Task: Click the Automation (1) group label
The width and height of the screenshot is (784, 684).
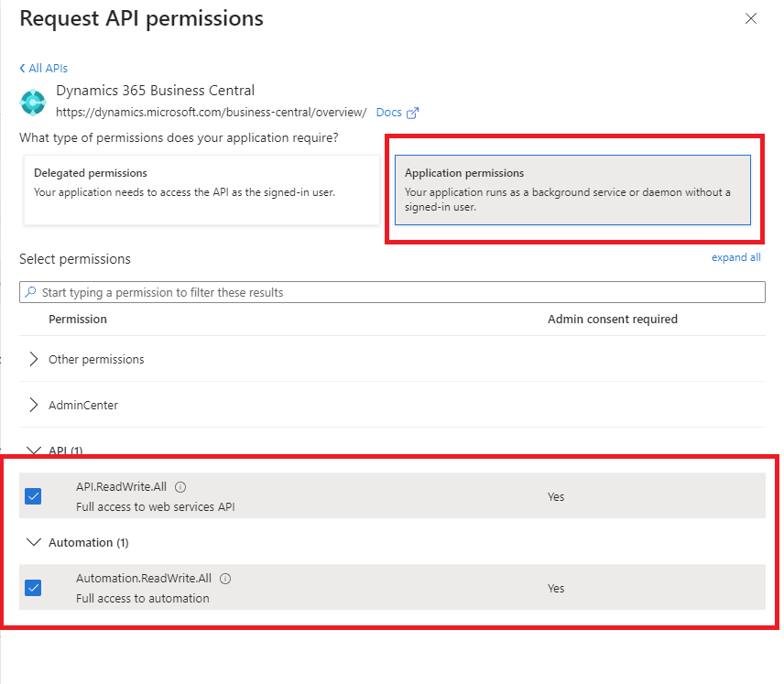Action: coord(89,542)
